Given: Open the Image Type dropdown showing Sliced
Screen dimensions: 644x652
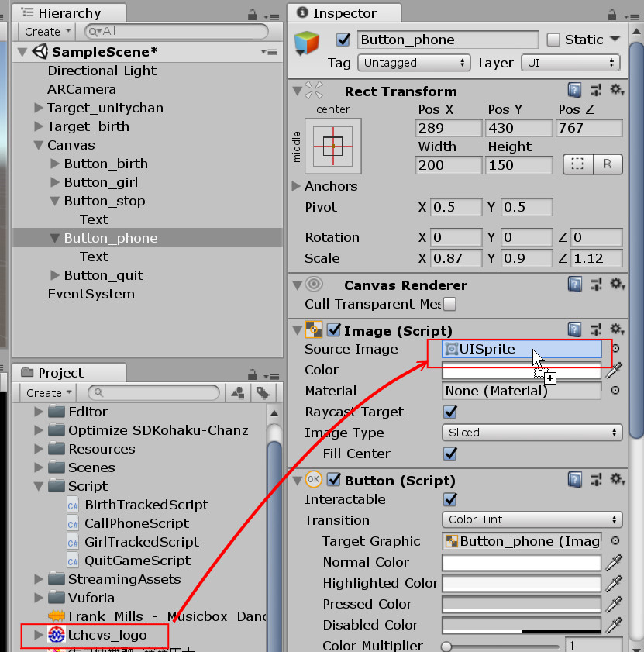Looking at the screenshot, I should coord(532,433).
